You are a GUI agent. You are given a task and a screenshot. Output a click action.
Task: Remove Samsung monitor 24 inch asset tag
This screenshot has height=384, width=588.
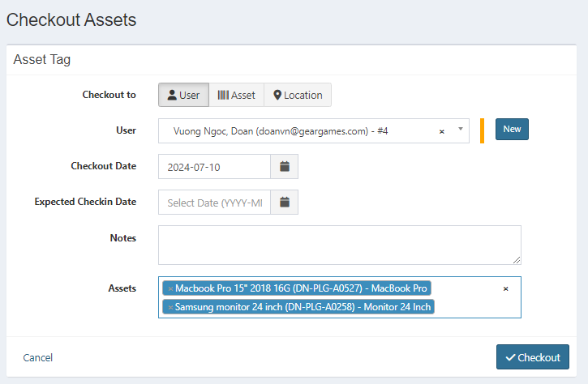(170, 307)
